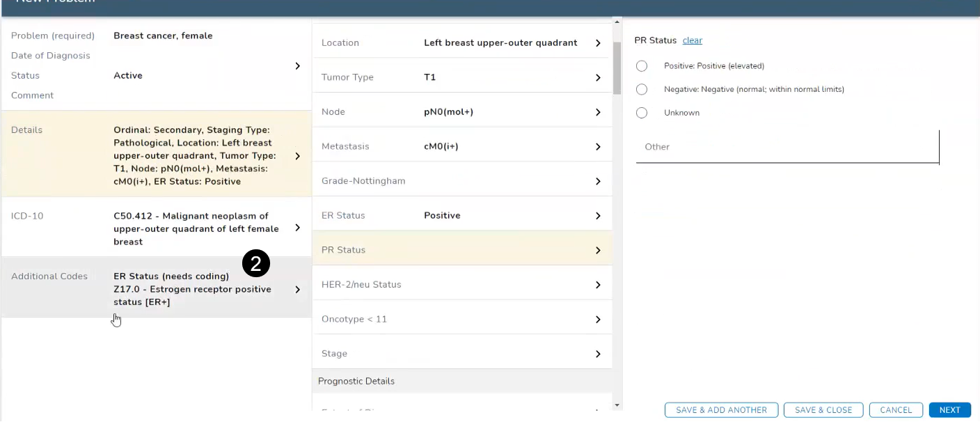Click the HER-2/neu Status row arrow
This screenshot has height=422, width=980.
[x=598, y=285]
